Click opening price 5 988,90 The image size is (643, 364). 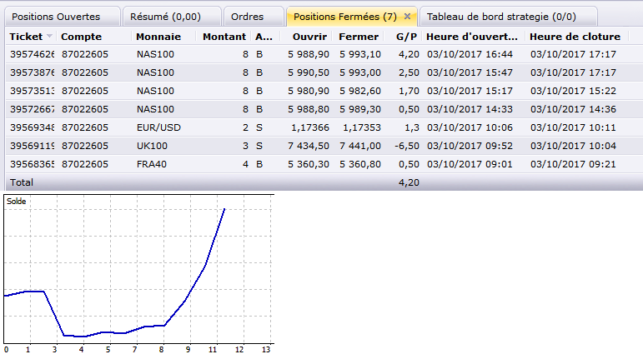click(309, 54)
